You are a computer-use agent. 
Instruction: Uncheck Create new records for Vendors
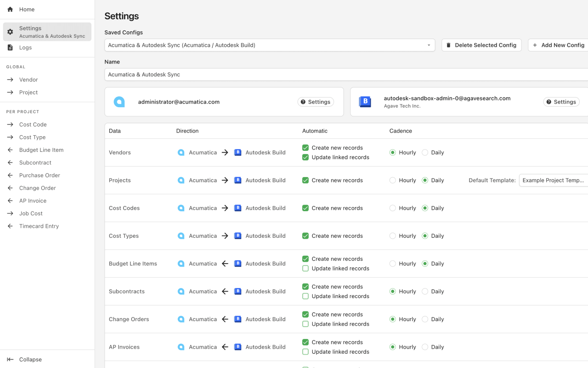(x=305, y=148)
